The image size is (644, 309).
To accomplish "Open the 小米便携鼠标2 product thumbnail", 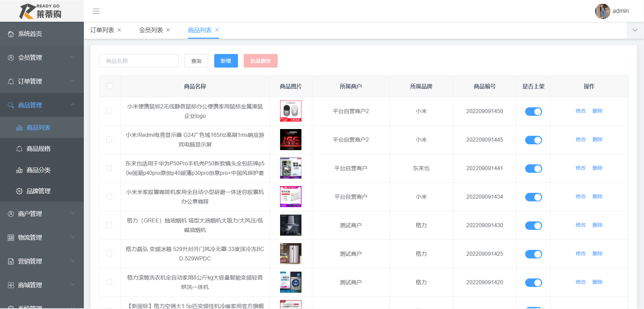I will coord(291,111).
